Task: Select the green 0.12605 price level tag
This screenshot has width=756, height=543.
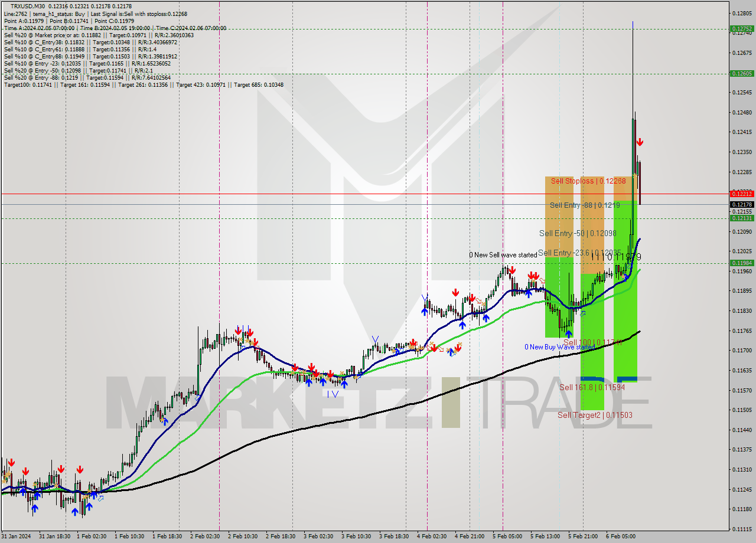Action: [x=742, y=74]
